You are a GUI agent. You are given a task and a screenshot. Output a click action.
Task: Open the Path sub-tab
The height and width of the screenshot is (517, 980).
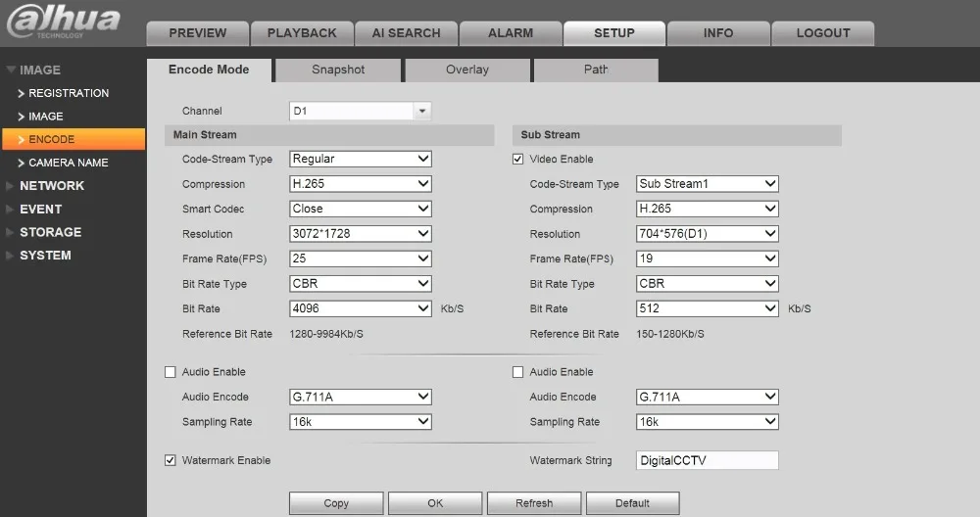tap(596, 70)
